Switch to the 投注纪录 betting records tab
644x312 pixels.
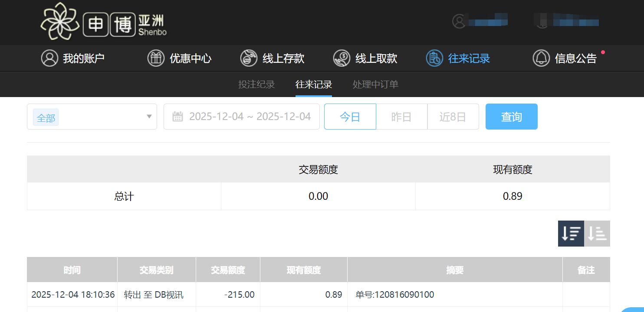coord(257,84)
